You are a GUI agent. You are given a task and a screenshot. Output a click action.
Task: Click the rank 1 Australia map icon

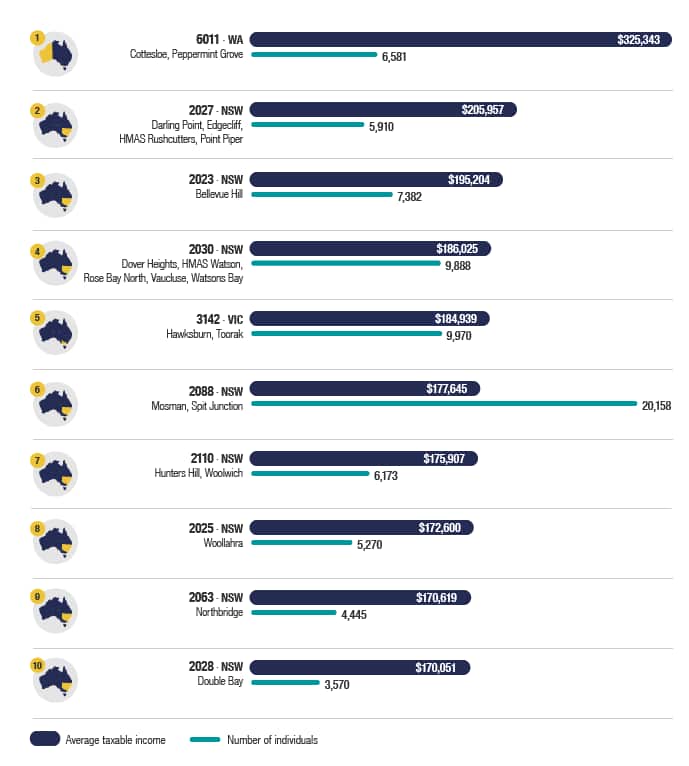click(x=55, y=55)
